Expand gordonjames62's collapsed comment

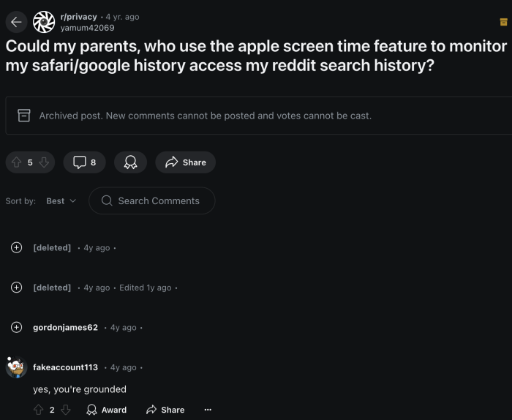16,327
